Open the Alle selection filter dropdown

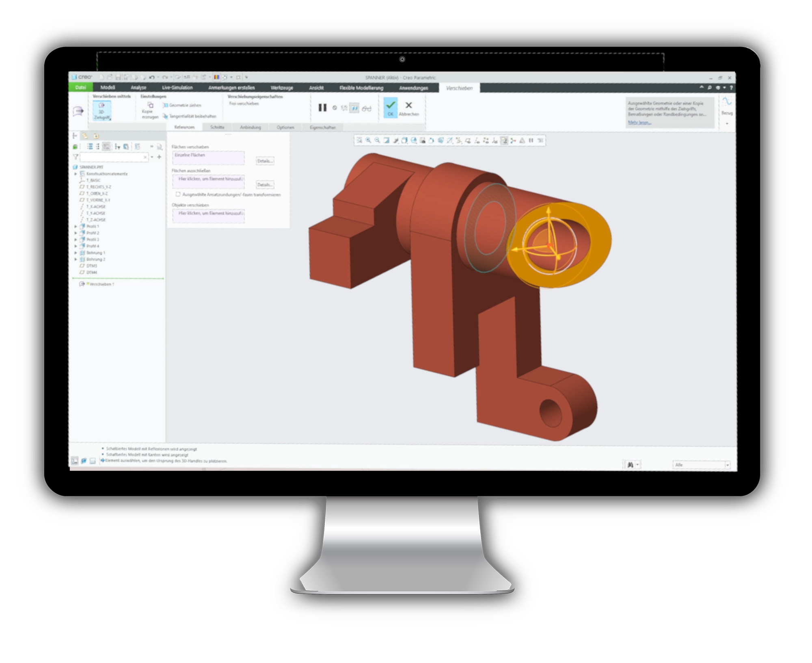coord(701,464)
